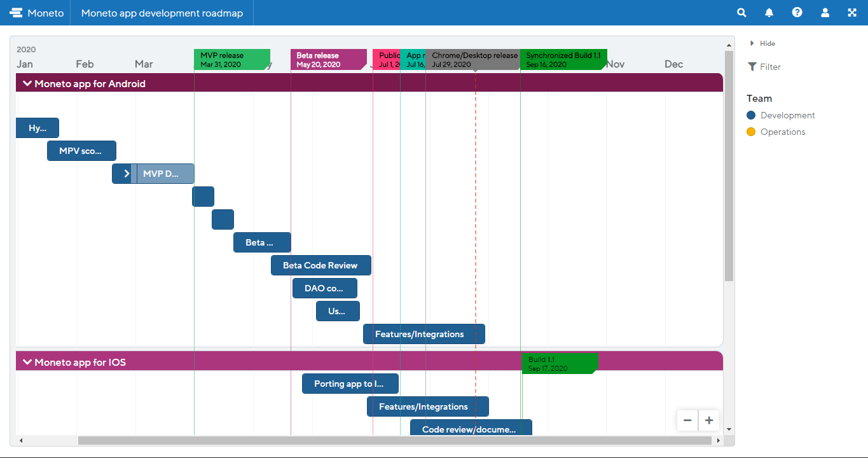Toggle Operations team legend dot
This screenshot has height=458, width=868.
point(751,132)
